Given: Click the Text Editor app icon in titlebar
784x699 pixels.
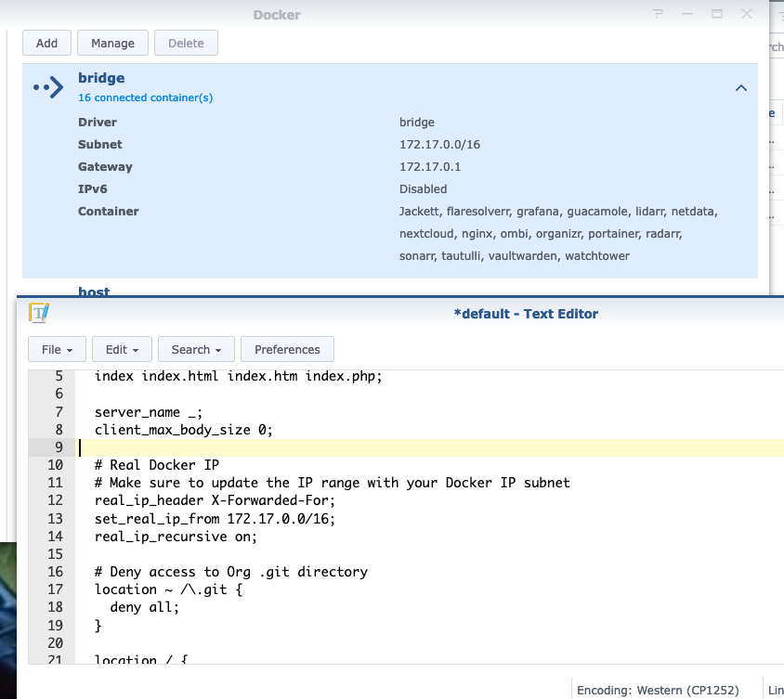Looking at the screenshot, I should coord(39,313).
